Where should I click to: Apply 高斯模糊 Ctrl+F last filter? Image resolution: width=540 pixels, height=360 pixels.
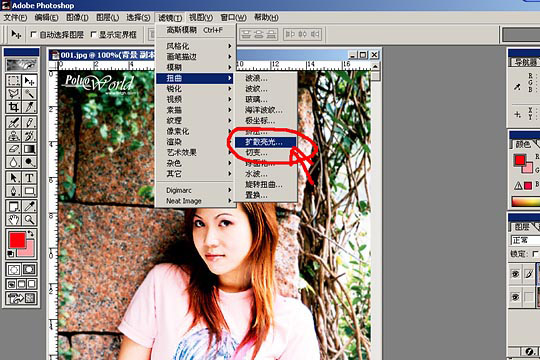click(x=196, y=30)
